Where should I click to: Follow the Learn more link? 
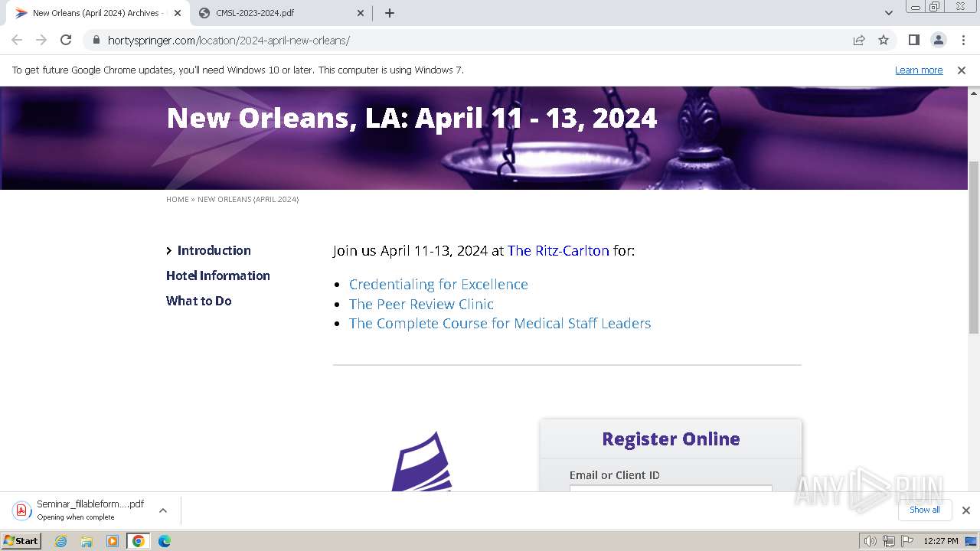click(x=919, y=70)
